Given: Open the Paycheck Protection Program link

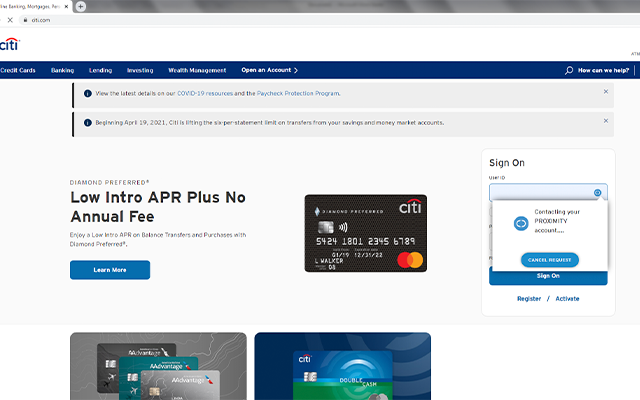Looking at the screenshot, I should [298, 93].
